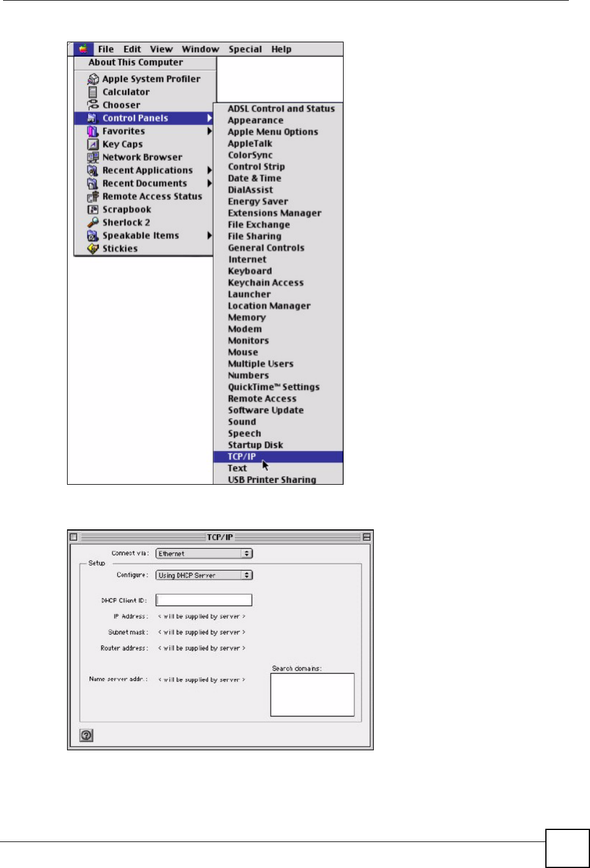The height and width of the screenshot is (868, 590).
Task: Click the Chooser icon
Action: (93, 105)
